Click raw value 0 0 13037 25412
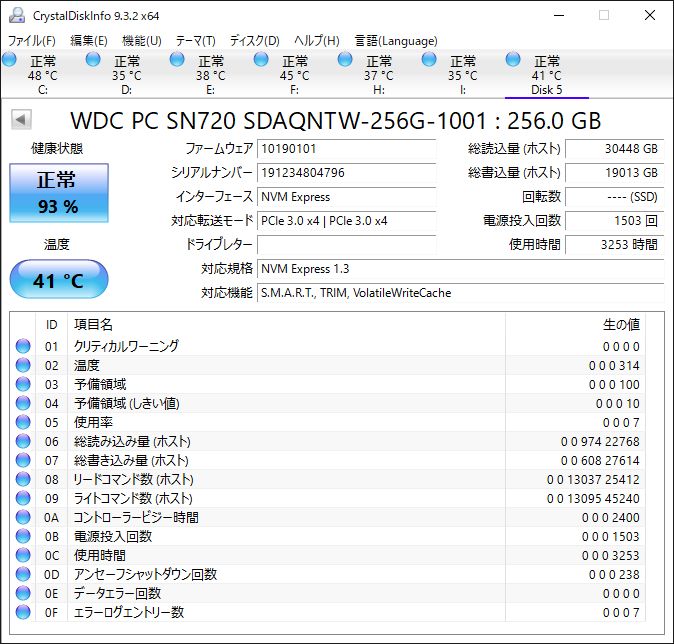 pos(593,479)
